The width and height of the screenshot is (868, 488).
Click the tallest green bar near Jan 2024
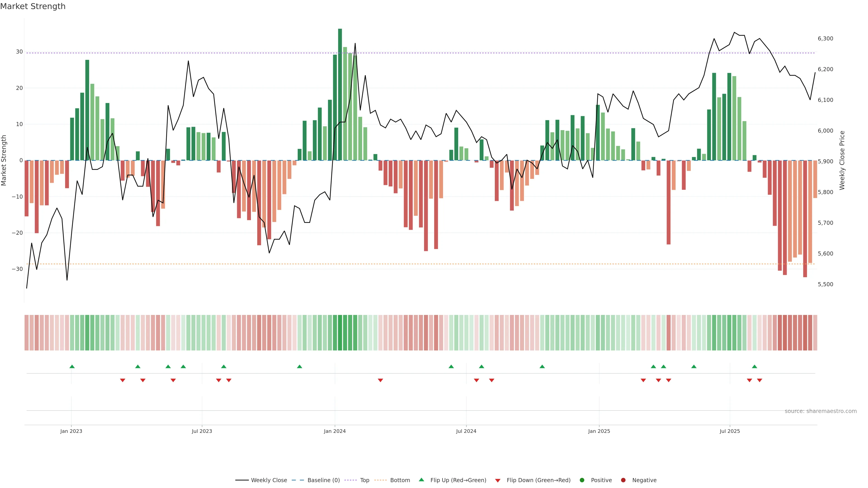tap(340, 94)
